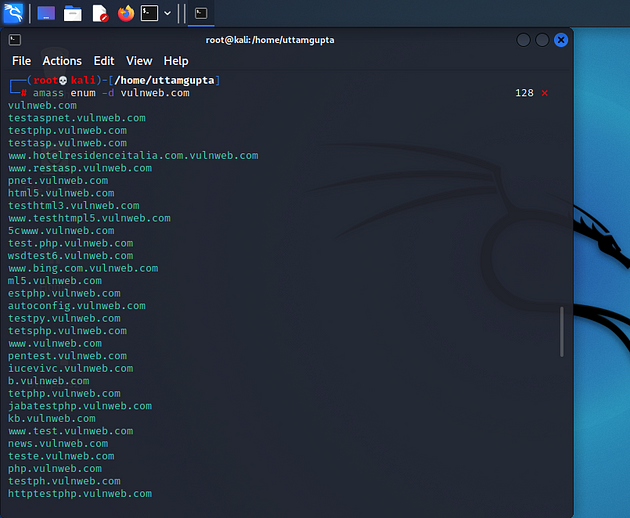The width and height of the screenshot is (630, 518).
Task: Open the Kali Linux applications menu
Action: [13, 13]
